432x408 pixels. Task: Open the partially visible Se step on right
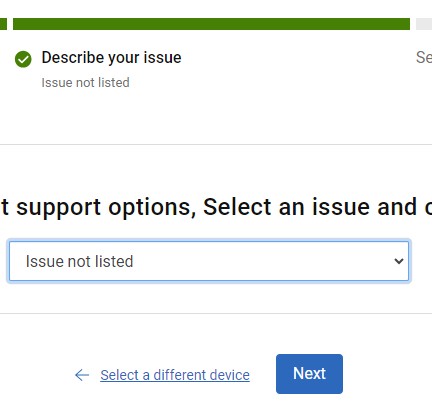coord(424,57)
